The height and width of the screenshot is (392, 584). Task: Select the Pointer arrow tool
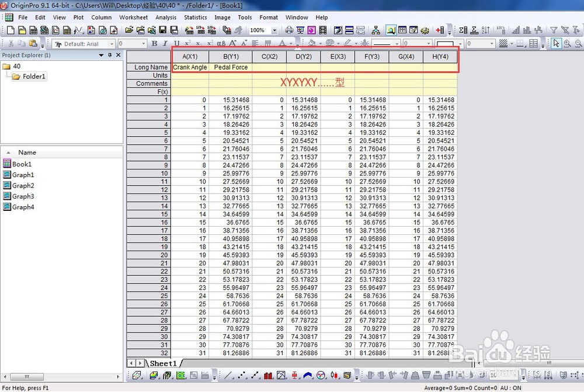[556, 44]
